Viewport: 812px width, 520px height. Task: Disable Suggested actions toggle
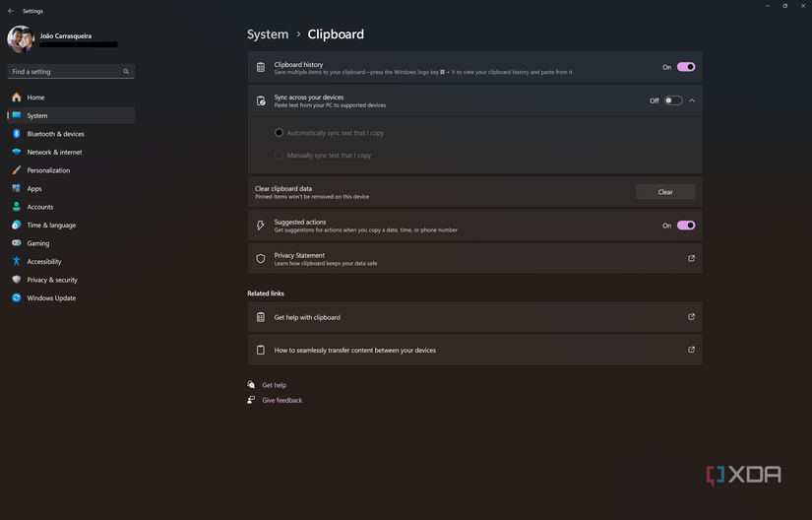(686, 226)
